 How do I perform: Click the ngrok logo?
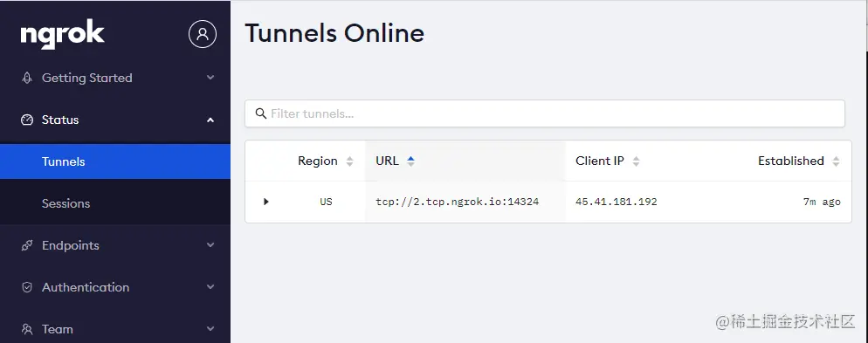click(x=63, y=34)
